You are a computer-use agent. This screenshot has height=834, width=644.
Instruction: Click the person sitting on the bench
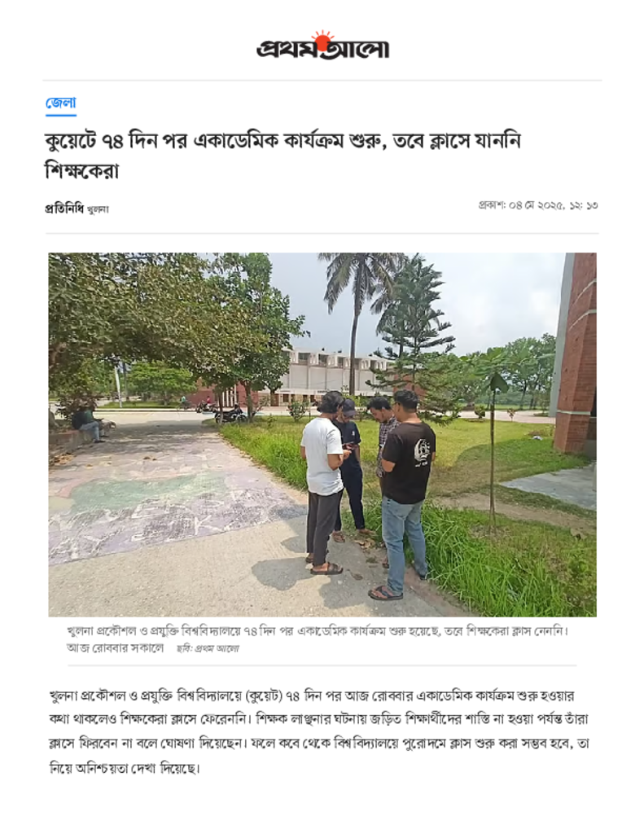click(88, 423)
